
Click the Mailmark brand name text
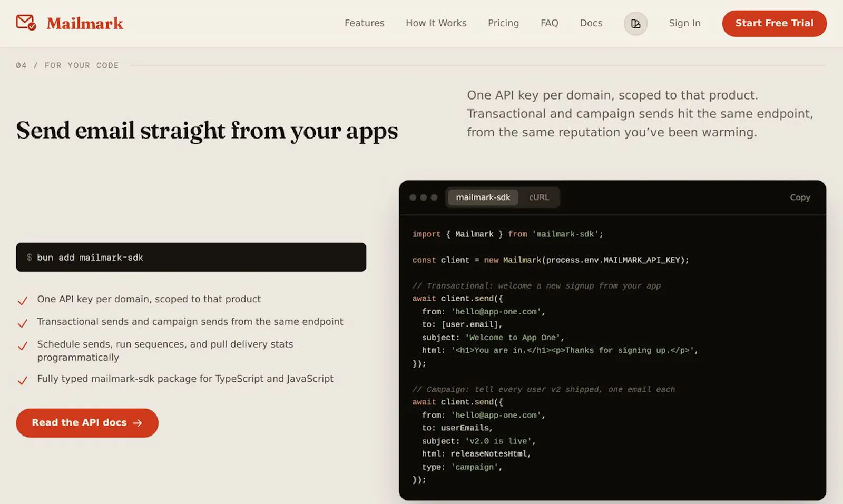(85, 23)
